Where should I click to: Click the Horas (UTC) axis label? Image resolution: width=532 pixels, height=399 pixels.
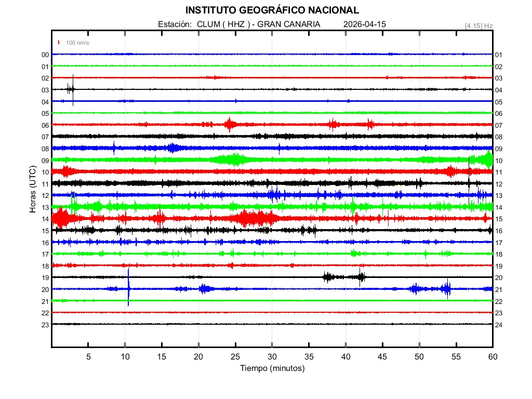pyautogui.click(x=32, y=190)
